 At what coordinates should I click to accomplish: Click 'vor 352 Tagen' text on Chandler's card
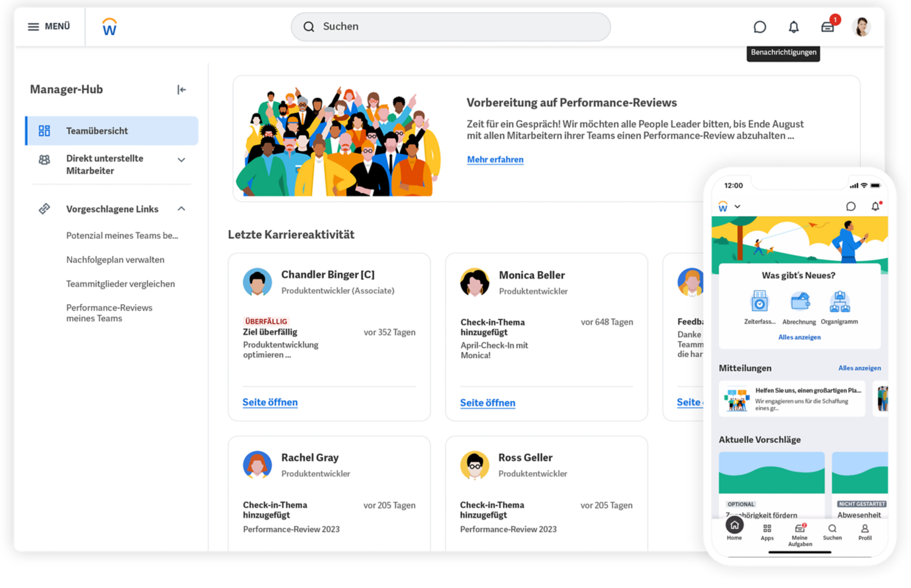coord(389,332)
